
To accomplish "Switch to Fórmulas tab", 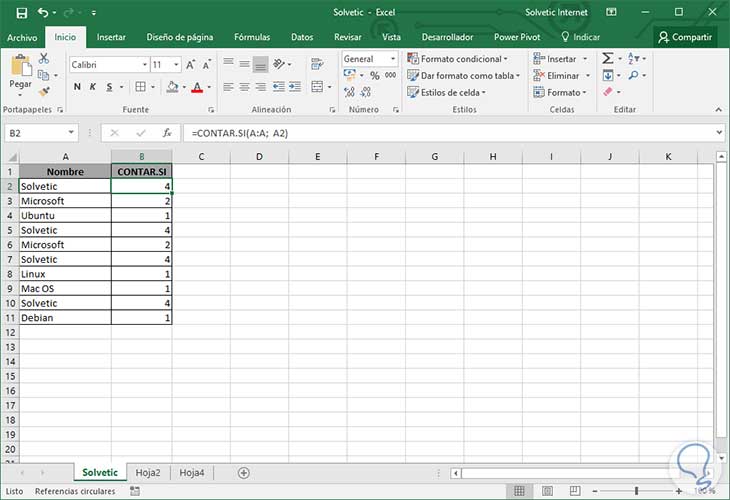I will (252, 37).
